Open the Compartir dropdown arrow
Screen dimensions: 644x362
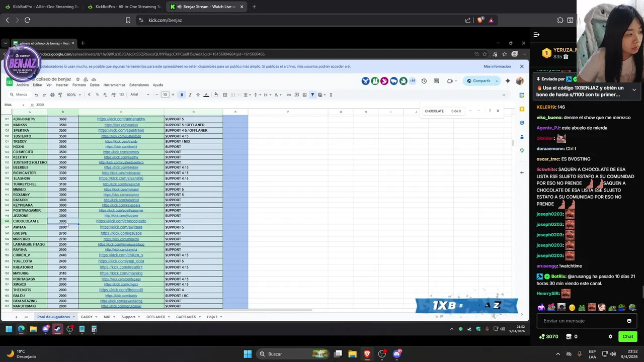click(497, 81)
